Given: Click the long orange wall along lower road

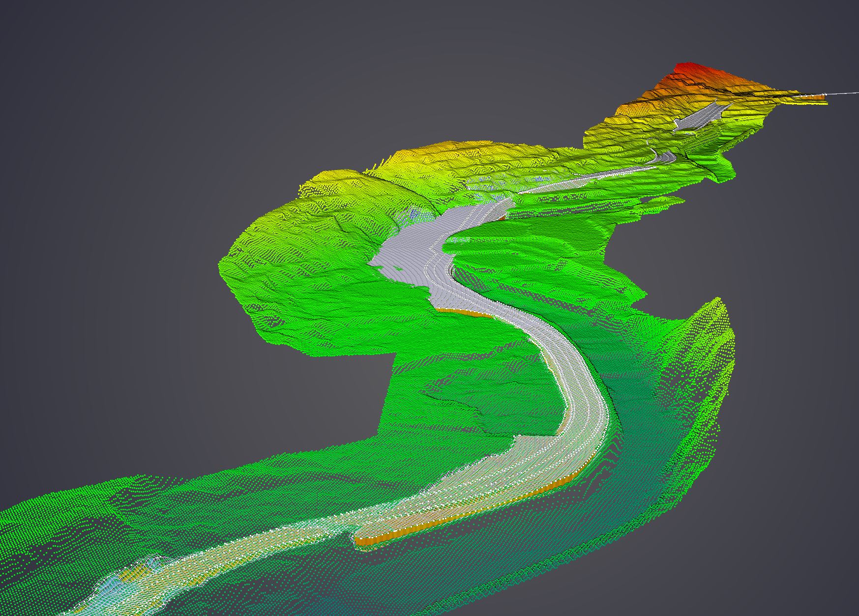Looking at the screenshot, I should point(443,521).
